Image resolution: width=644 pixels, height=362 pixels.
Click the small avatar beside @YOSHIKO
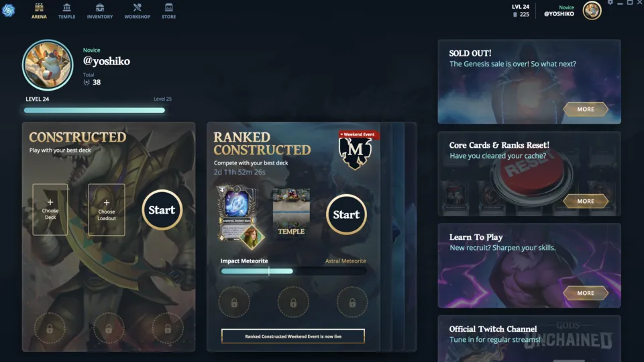point(592,11)
